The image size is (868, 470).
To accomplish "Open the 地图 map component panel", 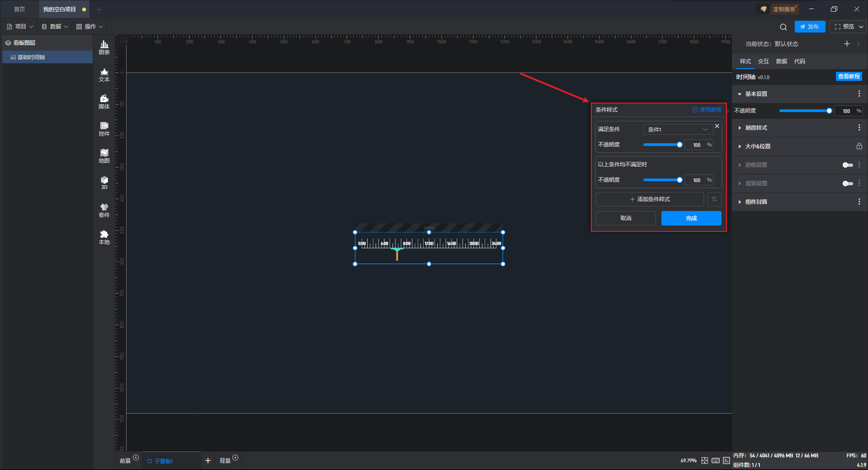I will point(104,156).
